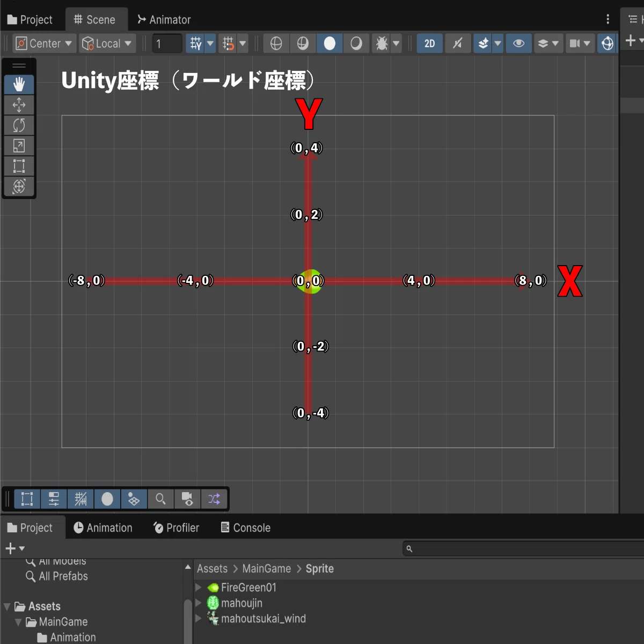
Task: Toggle scene lighting button
Action: (457, 43)
